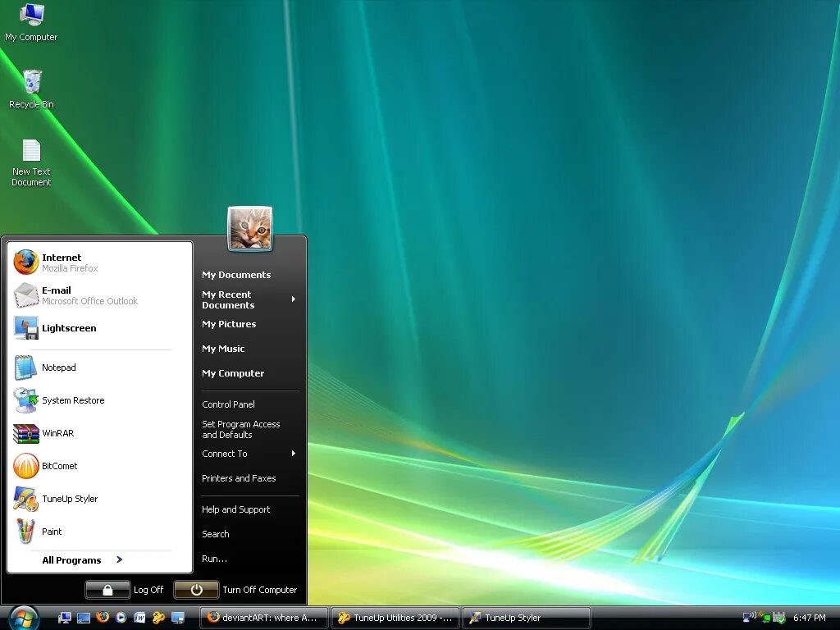840x630 pixels.
Task: Open Lightscreen from the pinned list
Action: (99, 328)
